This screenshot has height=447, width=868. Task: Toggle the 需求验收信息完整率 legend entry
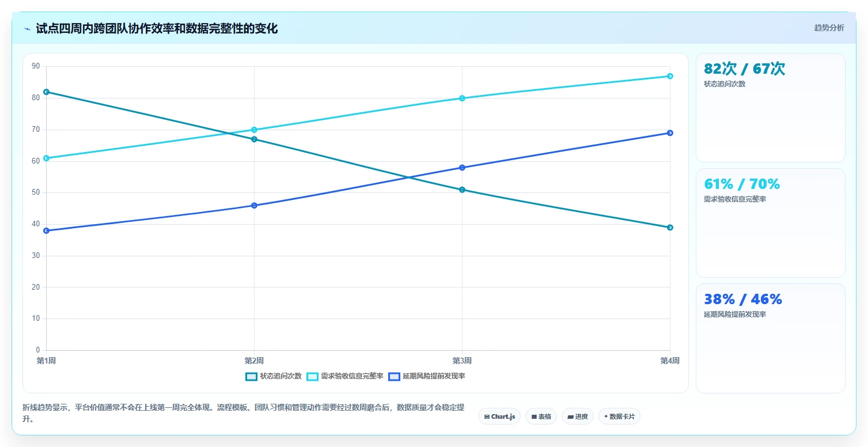point(344,376)
